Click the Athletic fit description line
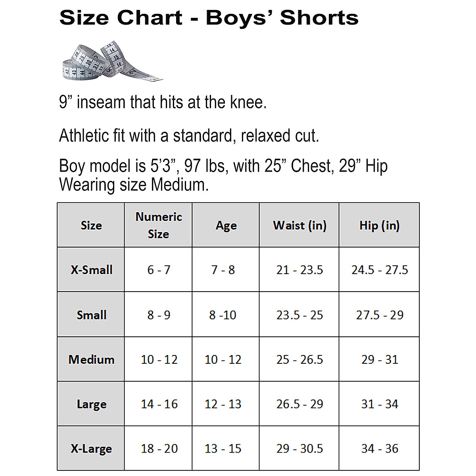This screenshot has height=476, width=476. click(x=189, y=136)
